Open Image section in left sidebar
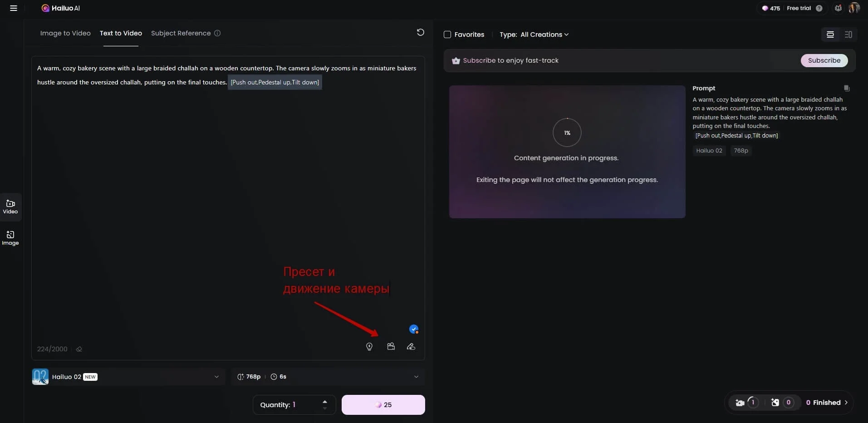The width and height of the screenshot is (868, 423). (x=10, y=238)
